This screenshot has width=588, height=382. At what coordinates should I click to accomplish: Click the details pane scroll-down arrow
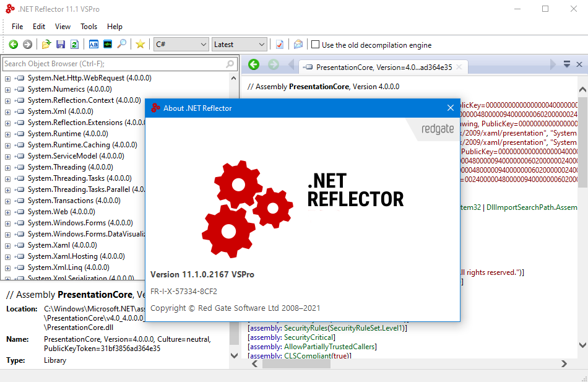tap(234, 355)
